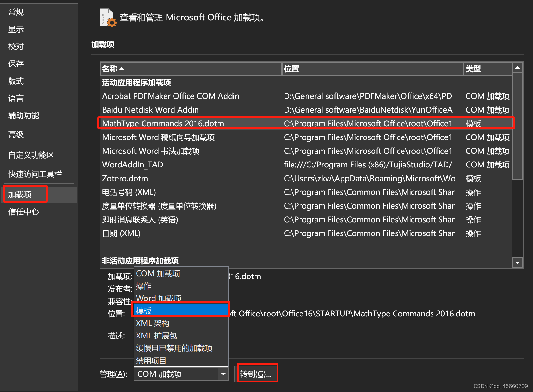Select Microsoft Word 书法加载项 row
The image size is (533, 392).
(306, 151)
